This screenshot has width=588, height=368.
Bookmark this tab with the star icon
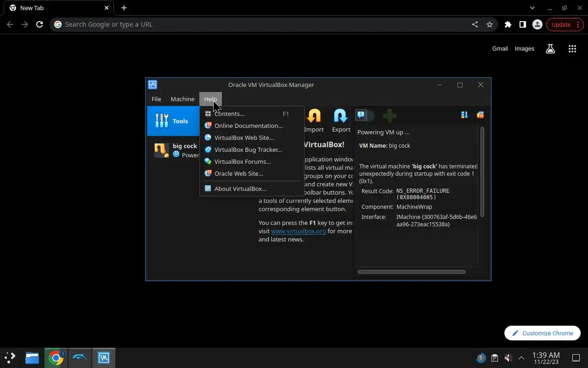tap(490, 24)
